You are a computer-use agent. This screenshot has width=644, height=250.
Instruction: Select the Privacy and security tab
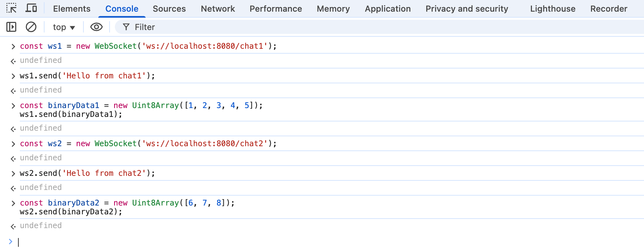[467, 9]
